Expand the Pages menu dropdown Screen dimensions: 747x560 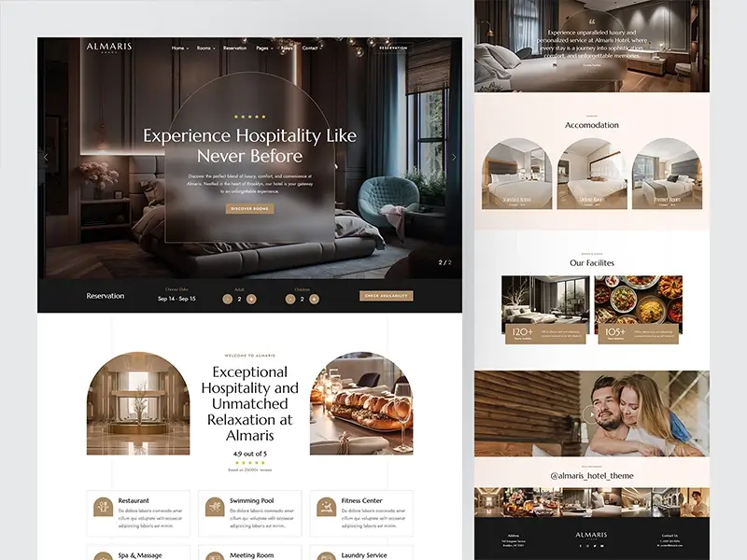tap(263, 48)
